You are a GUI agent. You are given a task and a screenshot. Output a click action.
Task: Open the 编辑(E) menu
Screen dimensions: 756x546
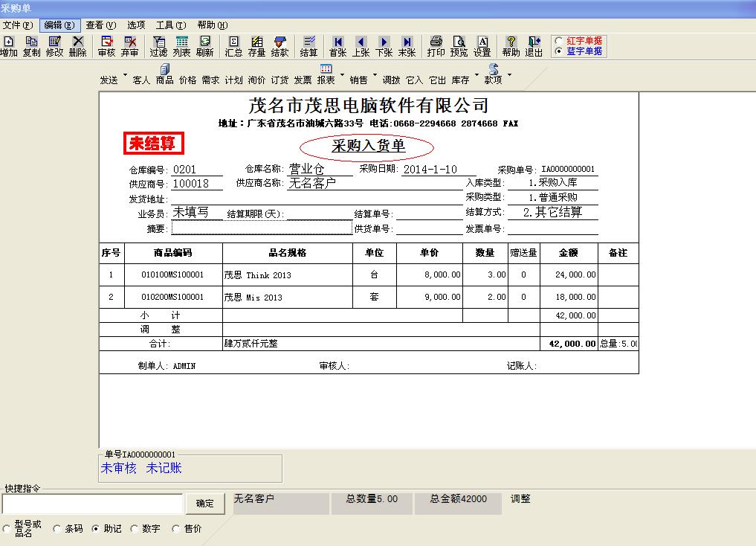click(59, 25)
